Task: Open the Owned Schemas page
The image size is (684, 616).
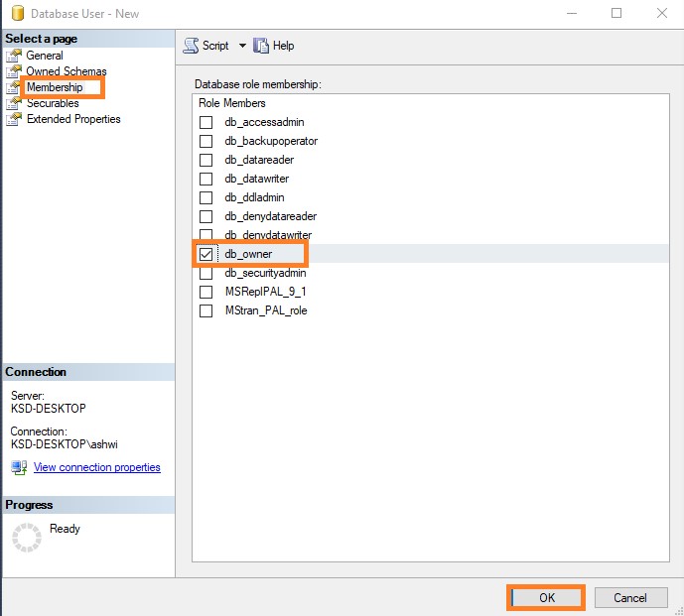Action: tap(67, 71)
